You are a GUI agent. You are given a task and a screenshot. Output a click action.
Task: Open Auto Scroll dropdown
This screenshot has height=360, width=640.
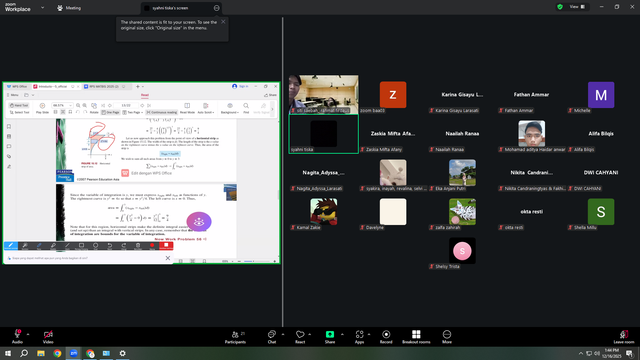206,109
